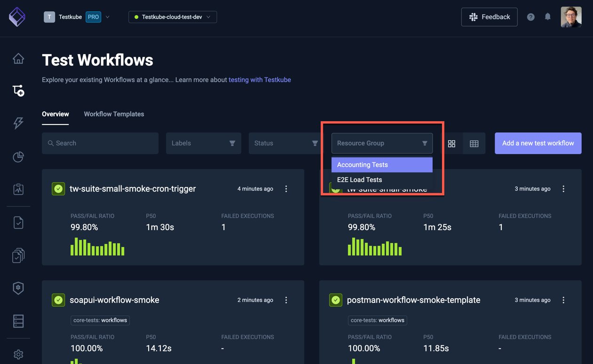Switch to the Workflow Templates tab
The image size is (593, 364).
tap(114, 114)
